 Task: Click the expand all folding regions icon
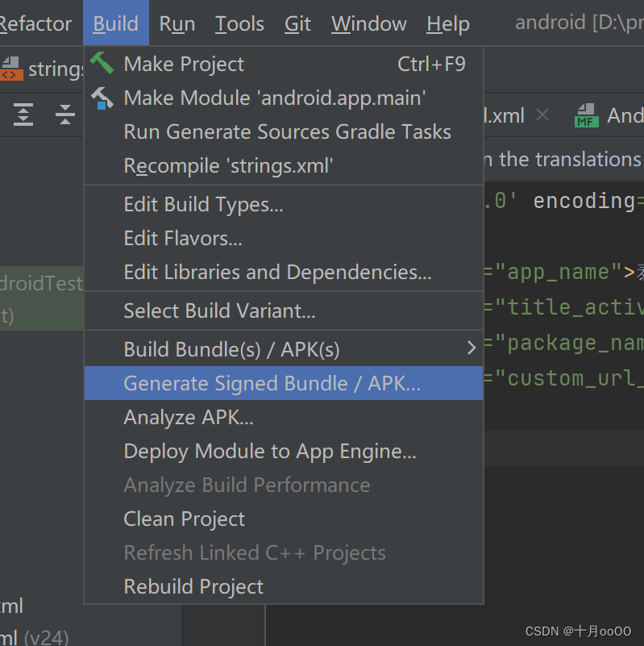pyautogui.click(x=22, y=115)
